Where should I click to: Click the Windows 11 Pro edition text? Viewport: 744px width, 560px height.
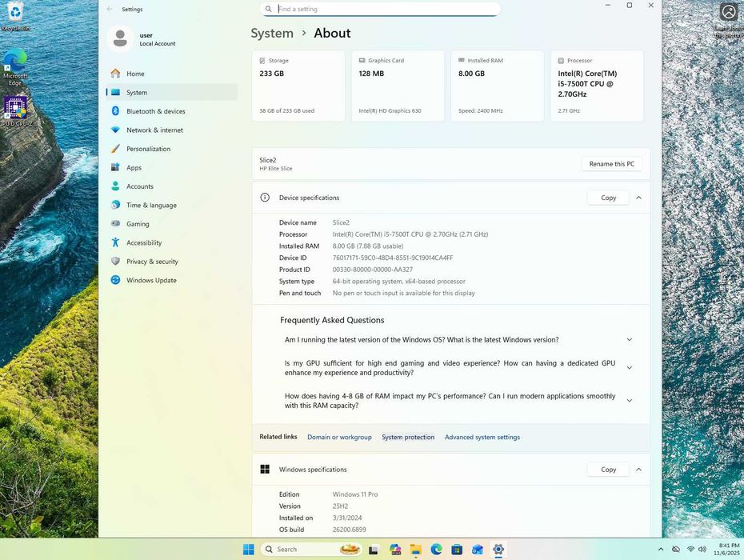click(355, 494)
